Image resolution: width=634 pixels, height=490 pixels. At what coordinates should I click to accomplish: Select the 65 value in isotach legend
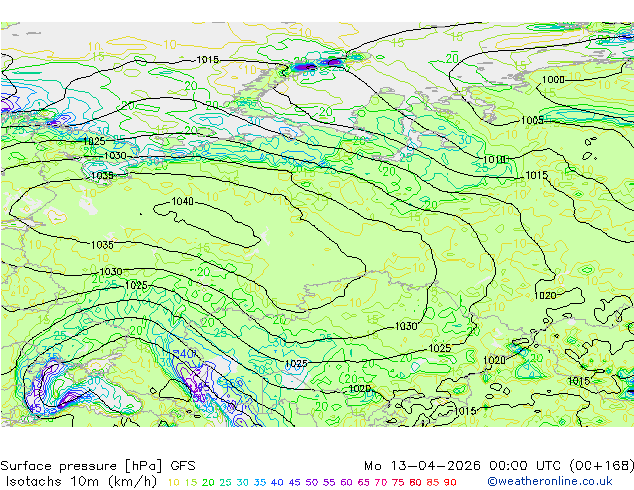363,482
